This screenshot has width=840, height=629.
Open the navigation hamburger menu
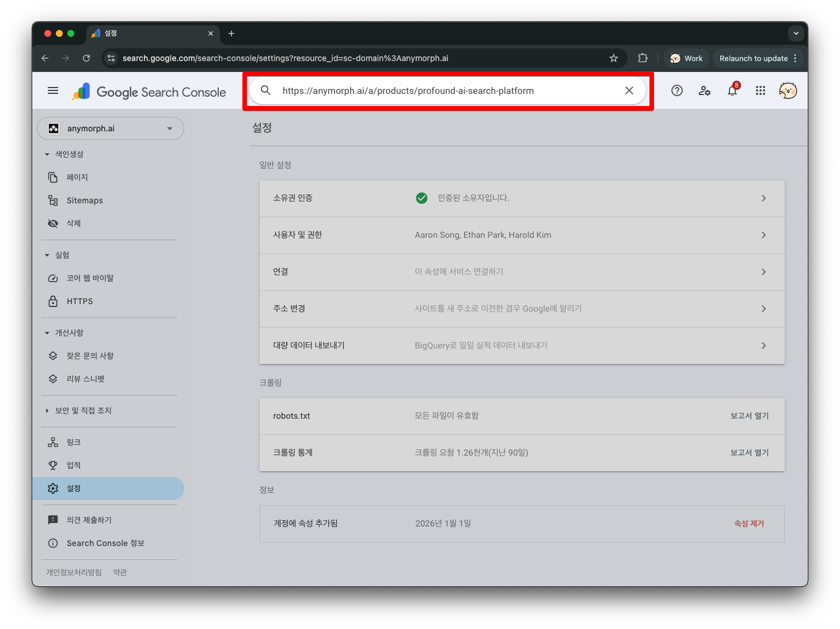[x=52, y=90]
